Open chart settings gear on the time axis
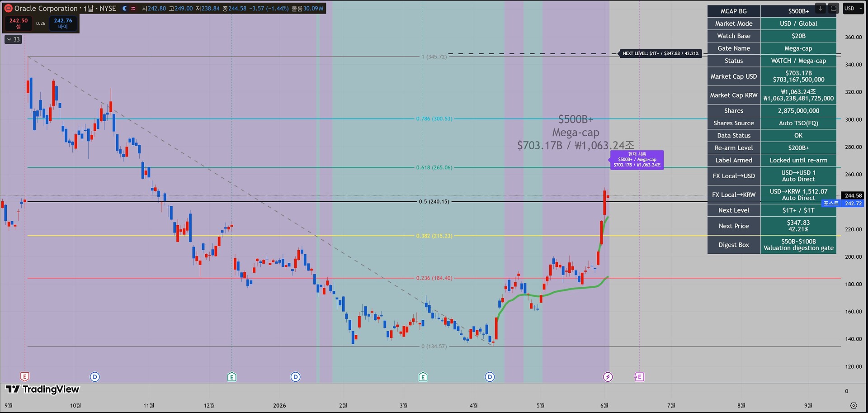 tap(854, 405)
